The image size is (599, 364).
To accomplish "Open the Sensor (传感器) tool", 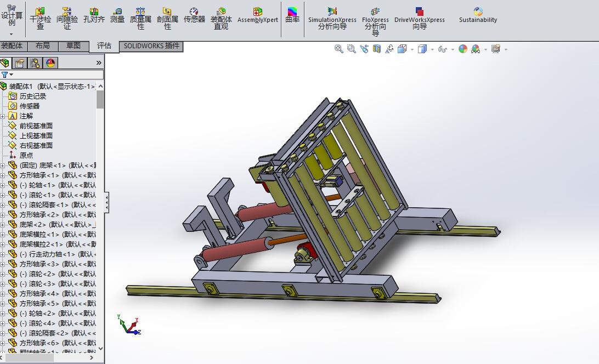I will click(x=194, y=15).
